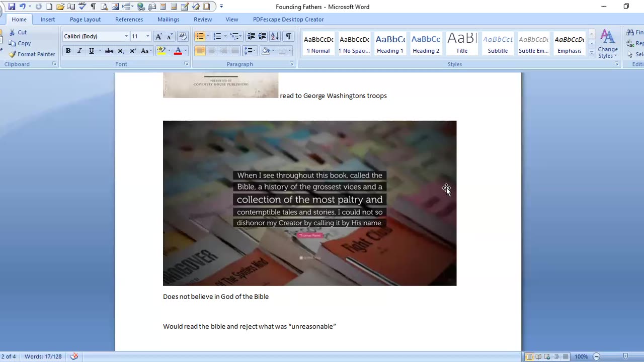Create a new blank document

(49, 7)
